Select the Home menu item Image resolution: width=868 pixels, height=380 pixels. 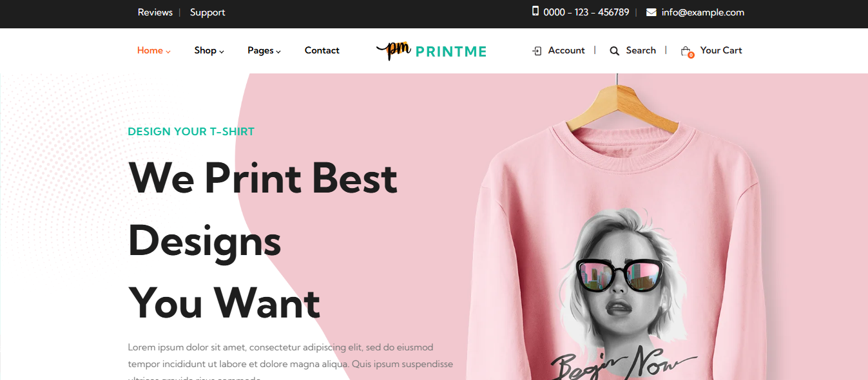pyautogui.click(x=150, y=50)
